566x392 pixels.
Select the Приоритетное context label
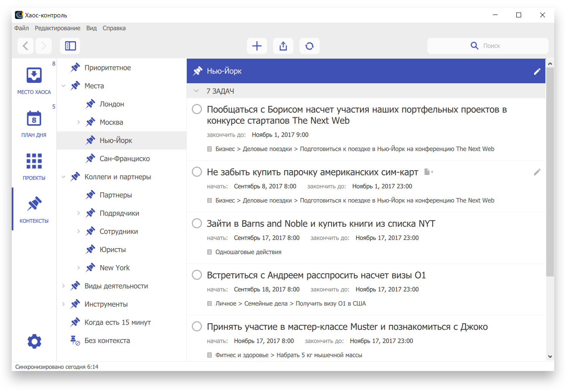coord(108,67)
